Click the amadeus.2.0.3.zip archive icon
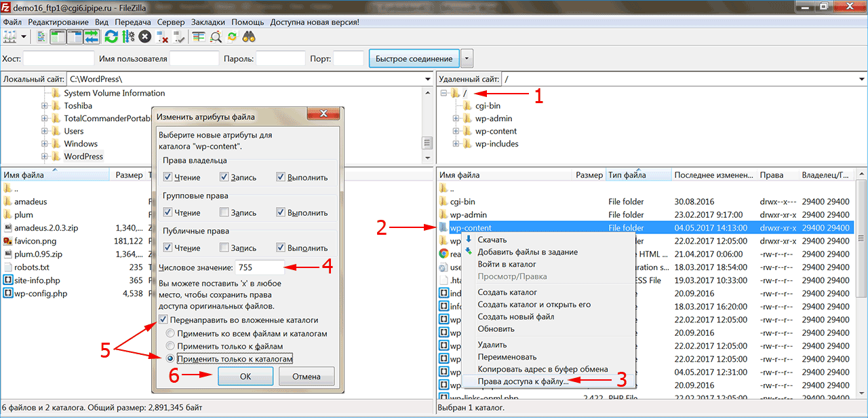 [x=8, y=227]
